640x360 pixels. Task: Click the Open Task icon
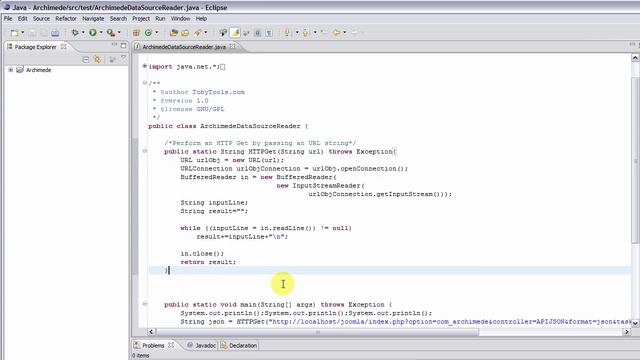(185, 33)
